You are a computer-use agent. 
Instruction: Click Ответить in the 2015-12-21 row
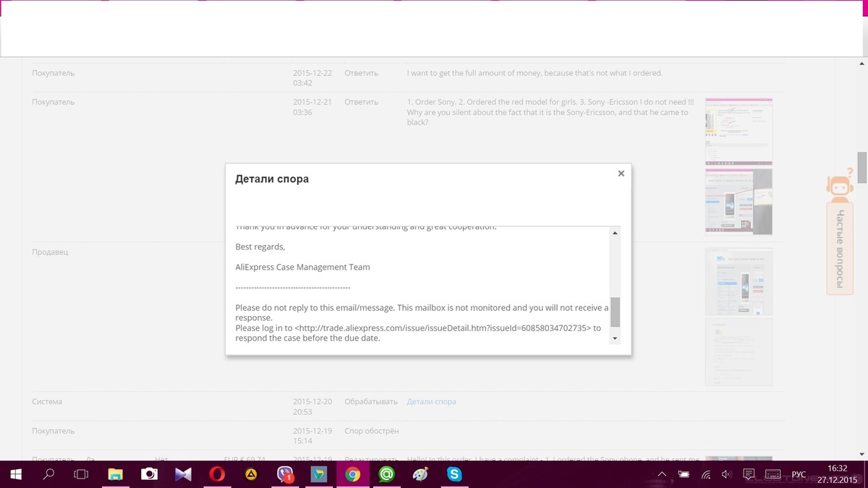pyautogui.click(x=361, y=102)
